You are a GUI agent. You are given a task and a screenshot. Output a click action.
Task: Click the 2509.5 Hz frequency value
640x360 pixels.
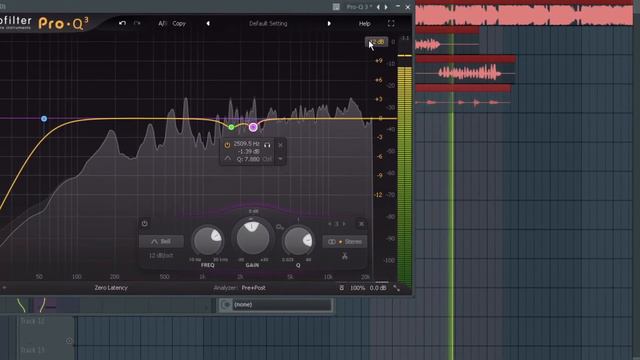tap(247, 144)
